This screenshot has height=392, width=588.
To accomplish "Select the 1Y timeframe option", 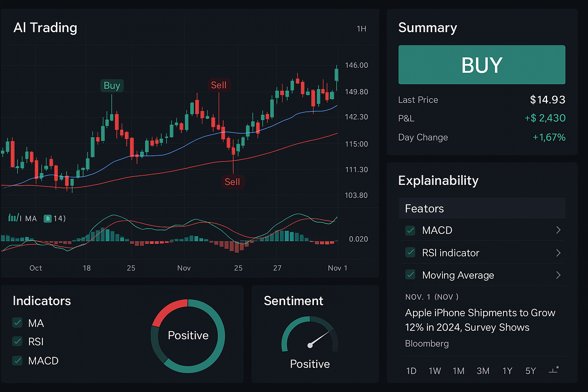I will (508, 371).
